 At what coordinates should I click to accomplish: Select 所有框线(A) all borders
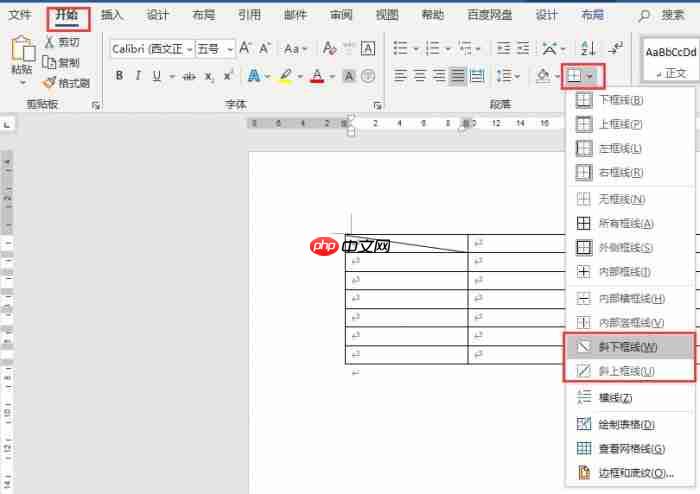(x=630, y=223)
